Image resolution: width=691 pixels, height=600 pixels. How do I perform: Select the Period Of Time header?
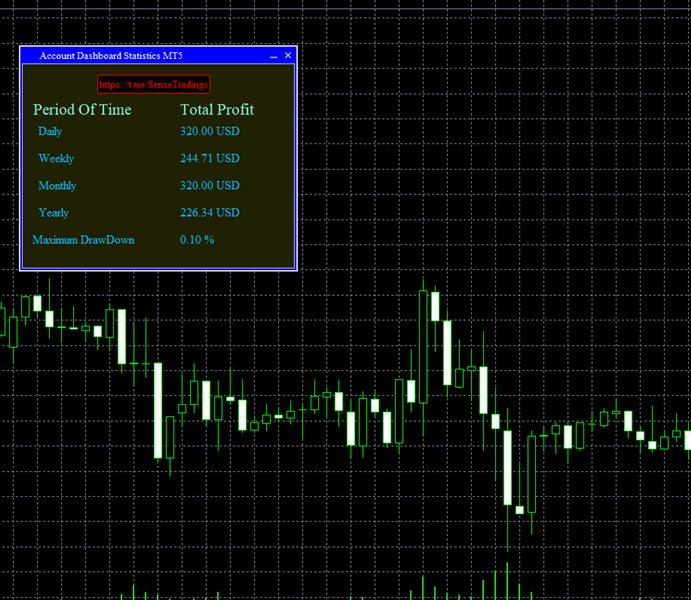(x=82, y=110)
